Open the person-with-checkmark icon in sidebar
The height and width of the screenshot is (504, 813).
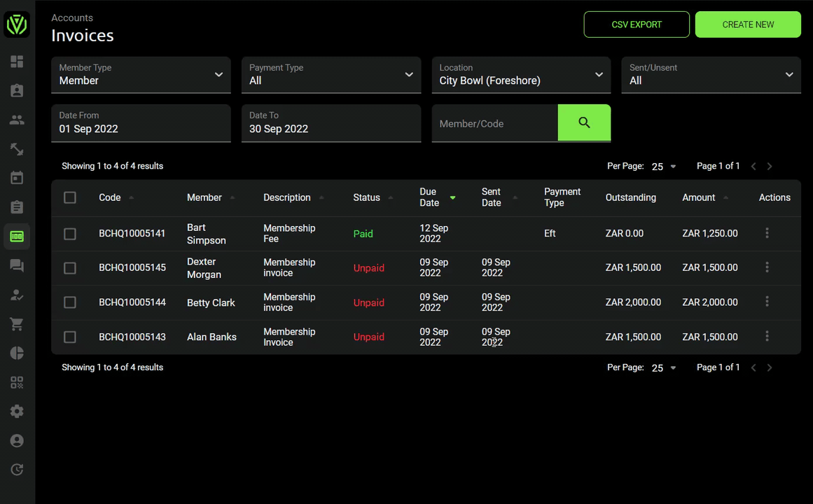click(17, 295)
